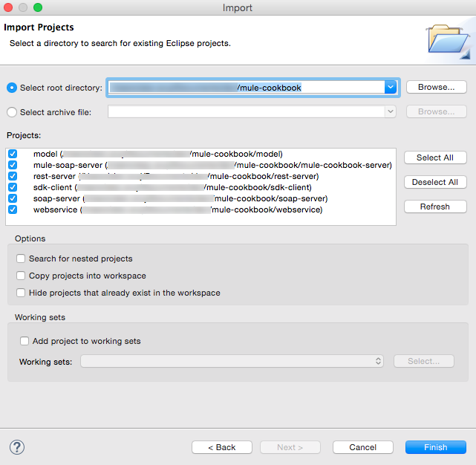
Task: Close the Import window with red button
Action: point(8,7)
